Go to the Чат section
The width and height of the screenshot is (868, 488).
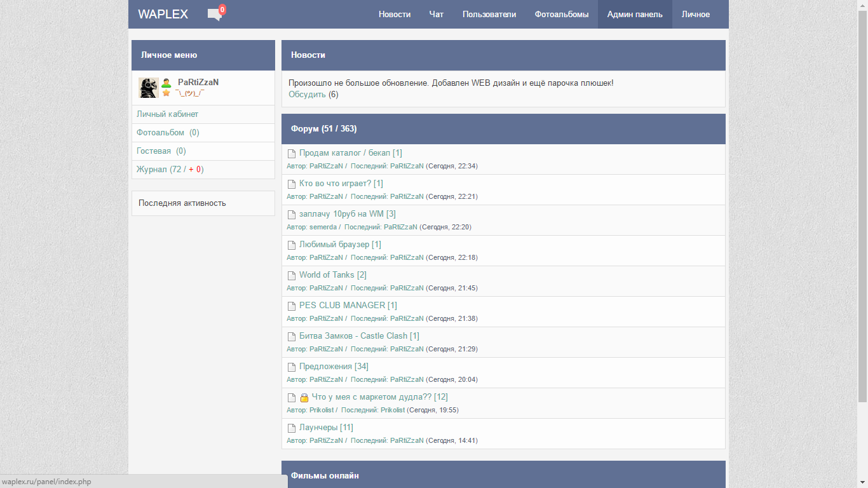tap(436, 15)
